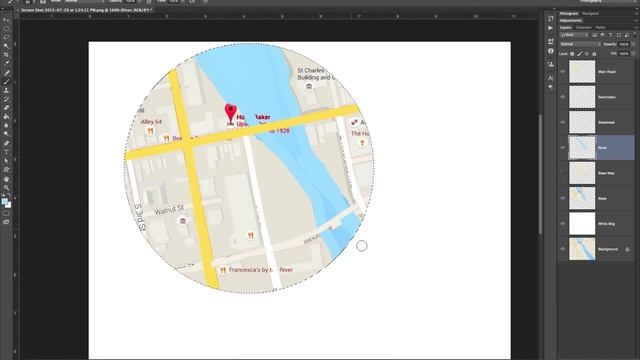The image size is (640, 360).
Task: Select the Dodge tool
Action: 6,134
